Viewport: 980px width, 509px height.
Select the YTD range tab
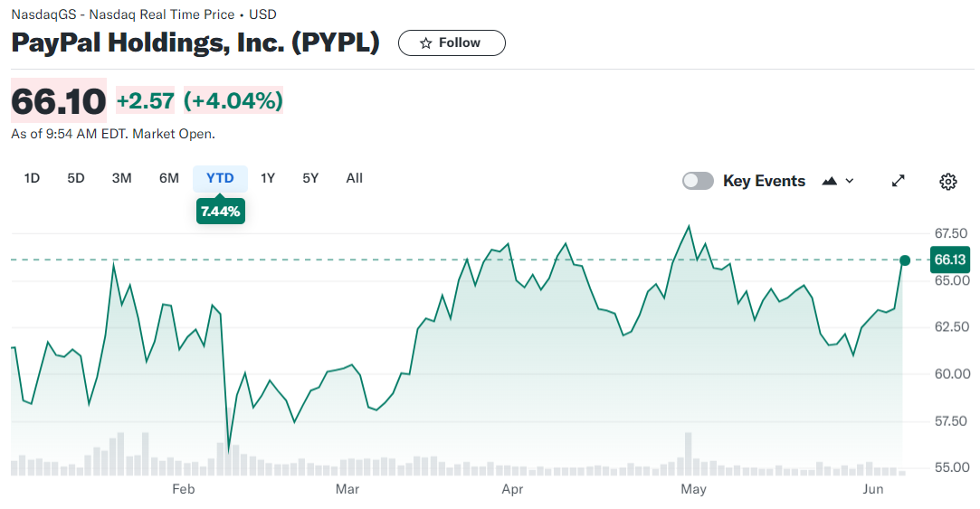point(220,178)
